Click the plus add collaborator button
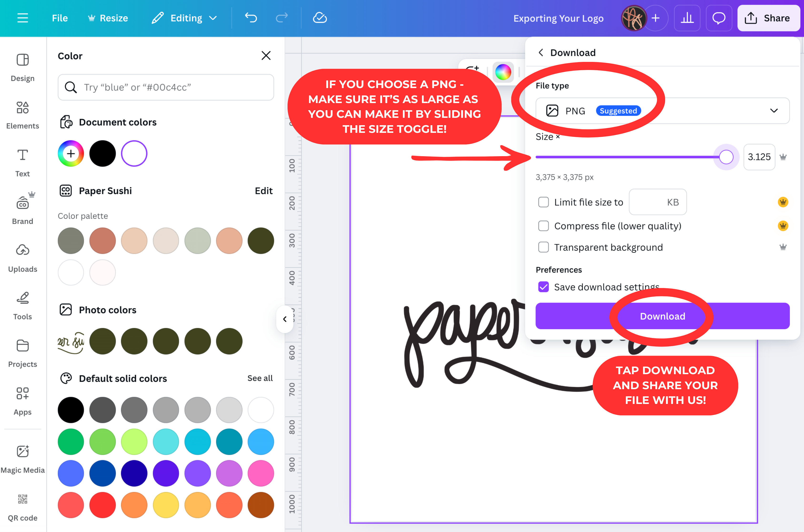Image resolution: width=804 pixels, height=532 pixels. (x=656, y=18)
